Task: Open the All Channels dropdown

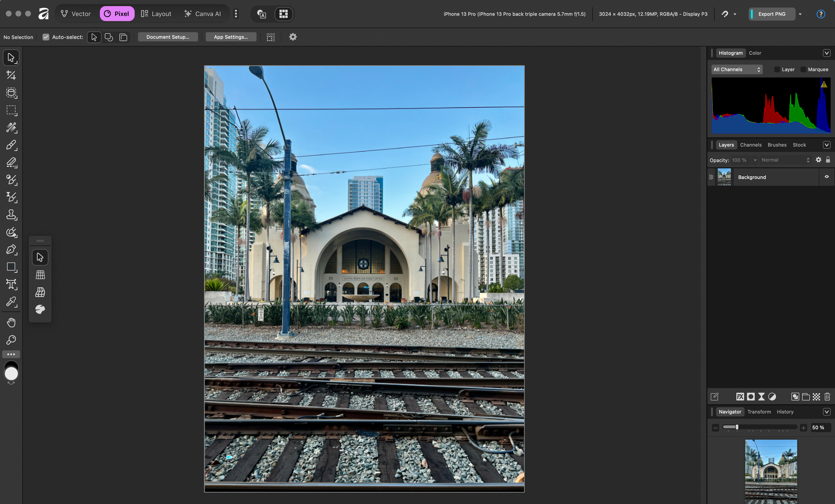Action: click(737, 70)
